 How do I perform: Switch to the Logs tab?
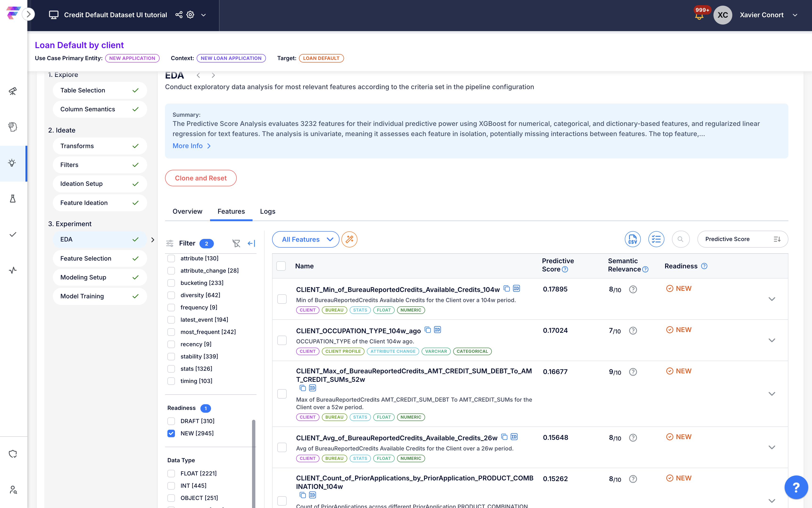coord(267,211)
